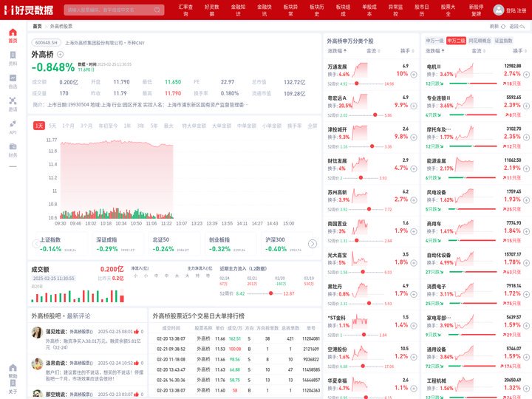The height and width of the screenshot is (399, 532).
Task: Click like thumb on 汤帛俞 comment
Action: [x=136, y=363]
